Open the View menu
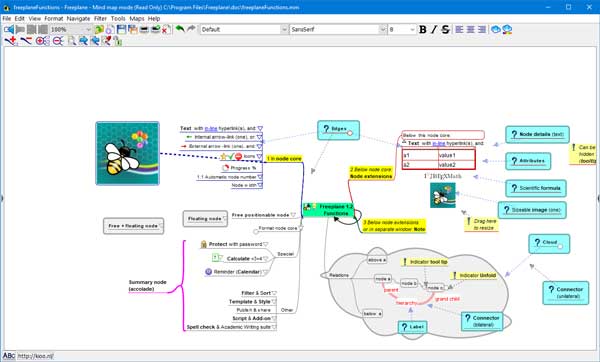600x362 pixels. 34,18
